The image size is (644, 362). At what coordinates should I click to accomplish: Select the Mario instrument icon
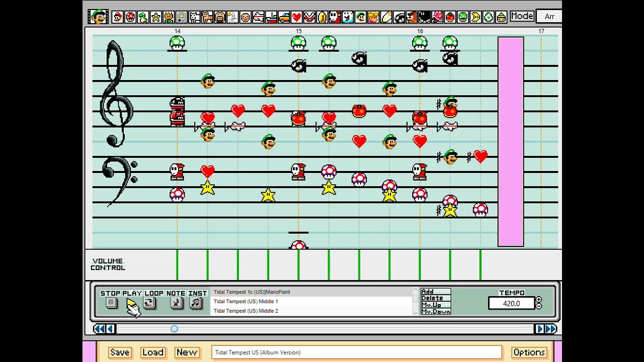point(118,17)
